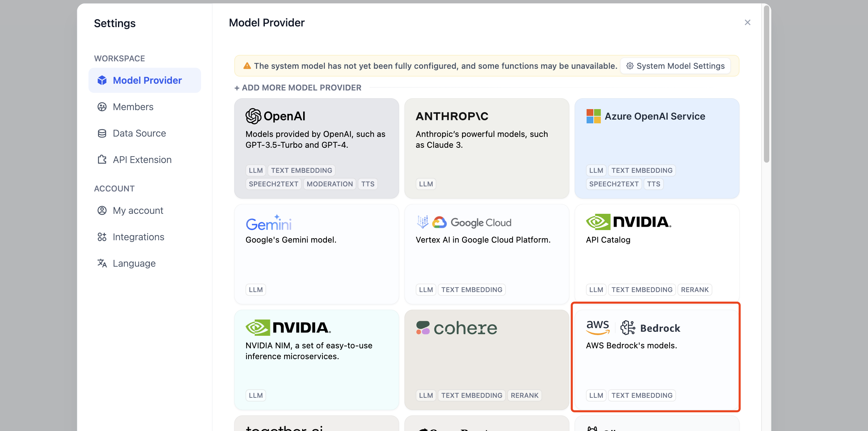The image size is (868, 431).
Task: Click SPEECH2TEXT tag on Azure OpenAI card
Action: [x=614, y=184]
